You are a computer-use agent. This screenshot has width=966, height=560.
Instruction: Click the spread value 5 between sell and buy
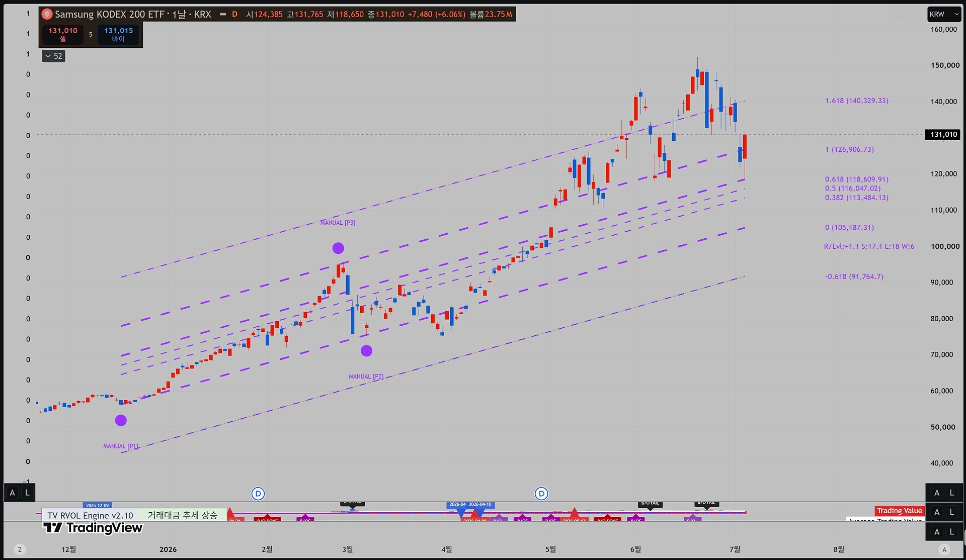coord(91,34)
